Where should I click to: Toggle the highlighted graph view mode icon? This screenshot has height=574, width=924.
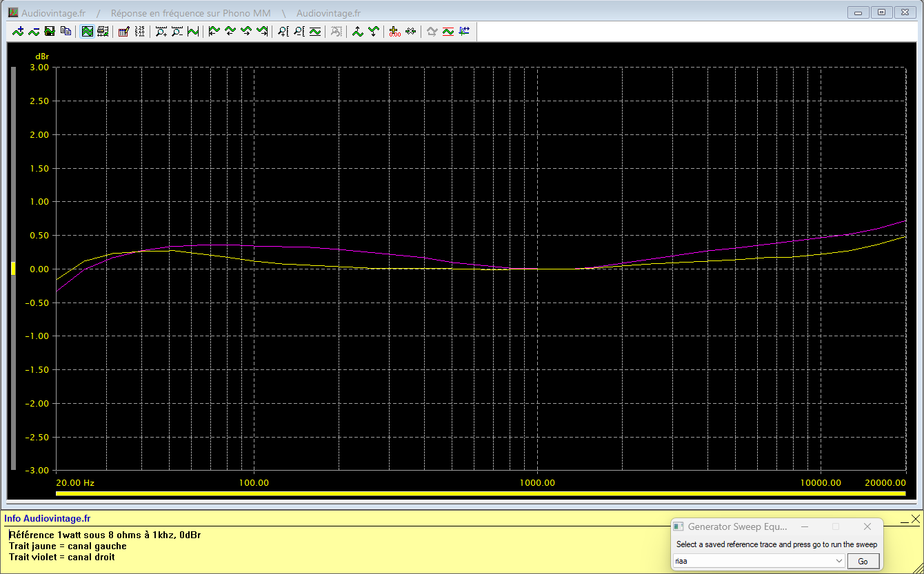87,31
